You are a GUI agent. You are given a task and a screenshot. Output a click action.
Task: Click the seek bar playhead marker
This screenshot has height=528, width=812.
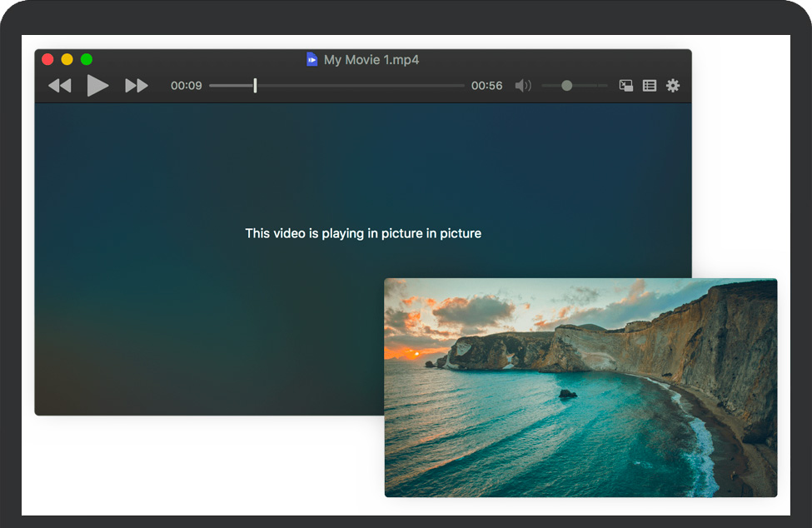(255, 86)
